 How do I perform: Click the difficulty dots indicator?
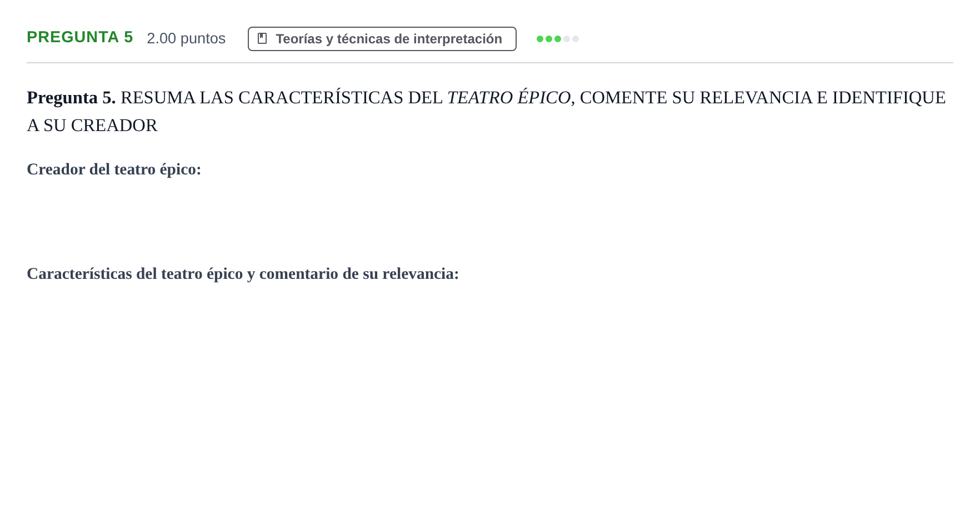click(558, 39)
